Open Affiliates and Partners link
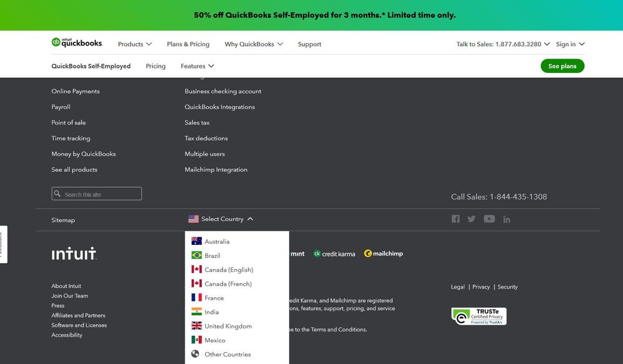The image size is (623, 364). (79, 315)
